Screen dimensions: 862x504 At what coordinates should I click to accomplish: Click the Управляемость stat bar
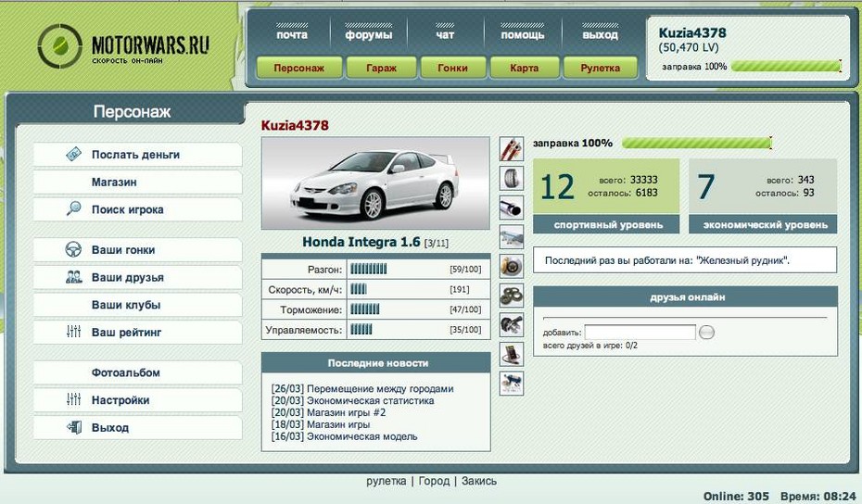click(361, 330)
